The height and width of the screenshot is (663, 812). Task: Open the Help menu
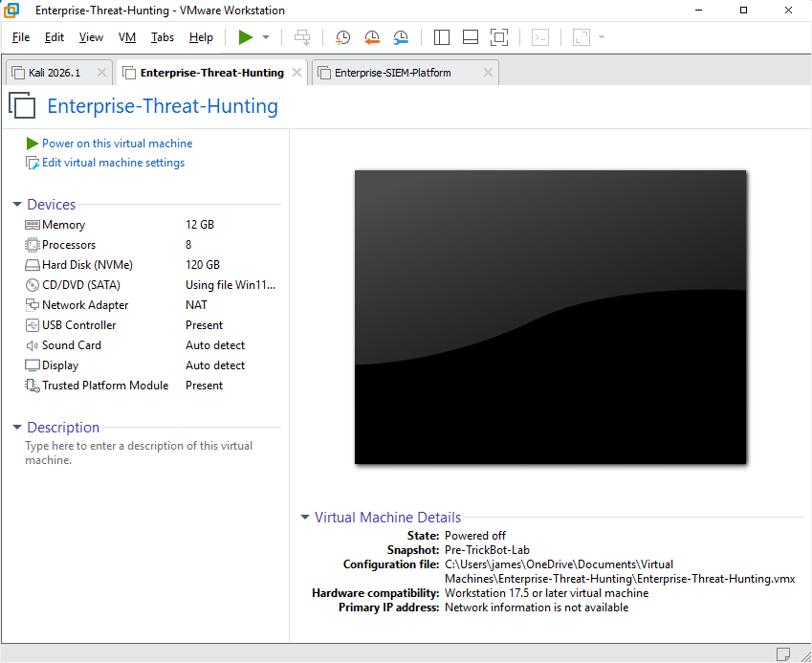[x=201, y=37]
